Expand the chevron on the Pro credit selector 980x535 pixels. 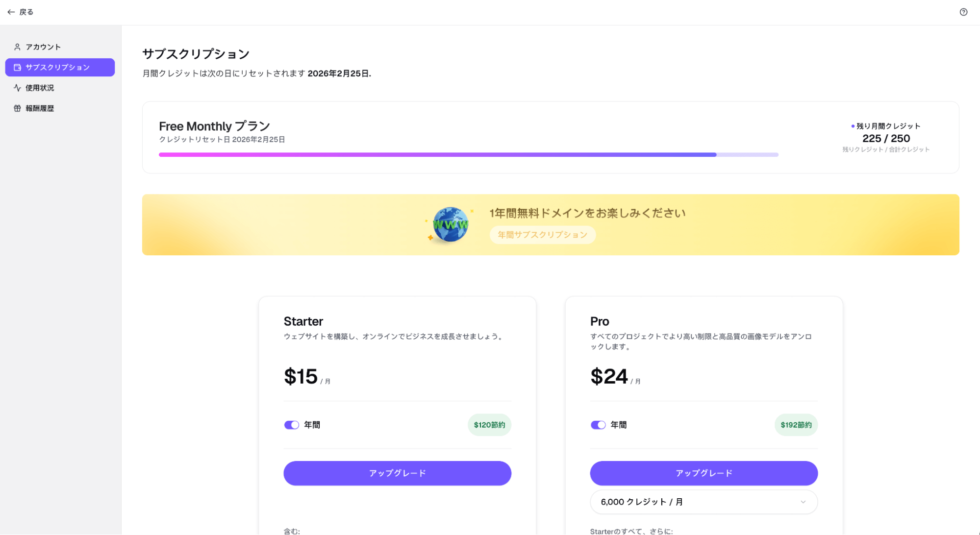click(x=803, y=502)
